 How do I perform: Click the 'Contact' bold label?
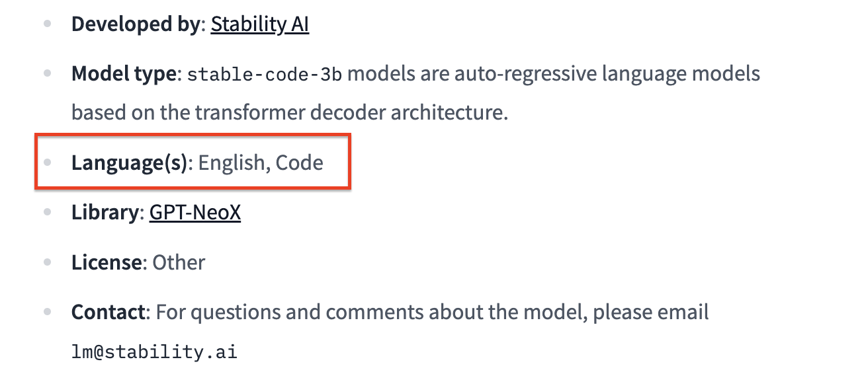[x=108, y=312]
